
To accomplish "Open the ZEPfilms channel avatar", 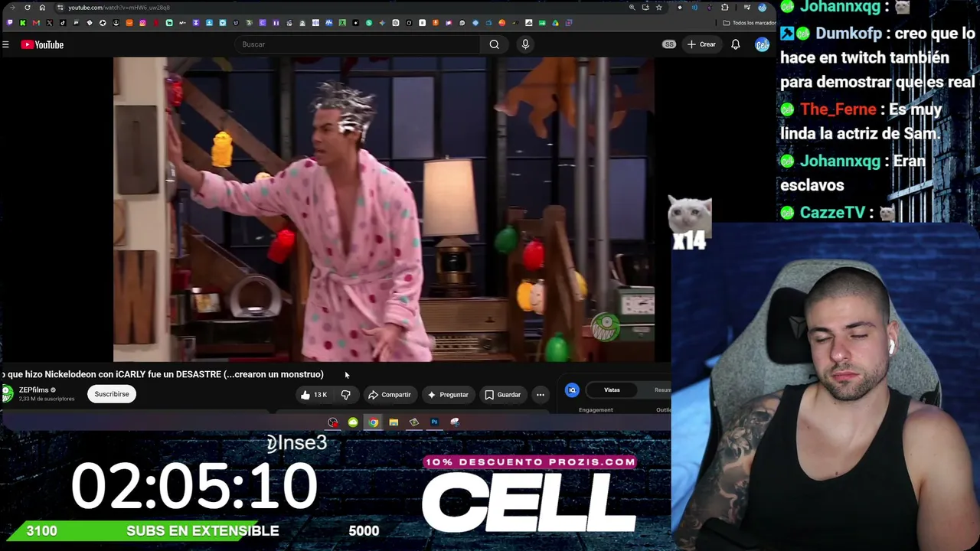I will tap(7, 394).
